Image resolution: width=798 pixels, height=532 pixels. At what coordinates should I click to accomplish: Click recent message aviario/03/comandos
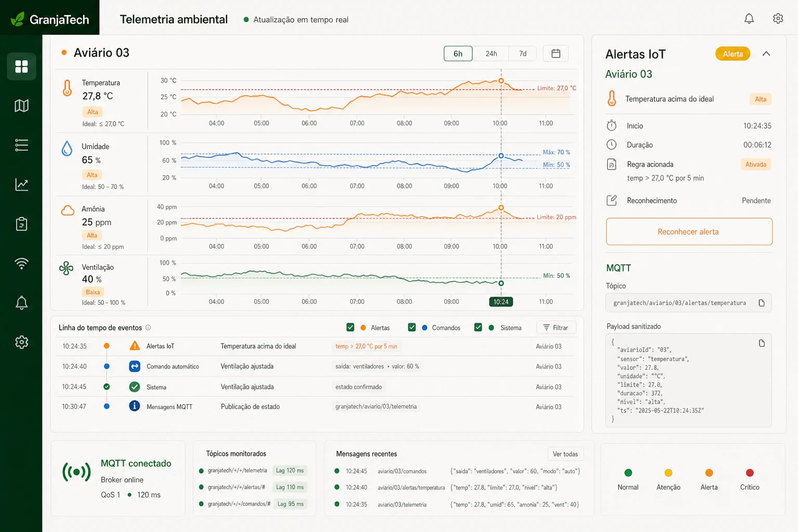tap(402, 471)
